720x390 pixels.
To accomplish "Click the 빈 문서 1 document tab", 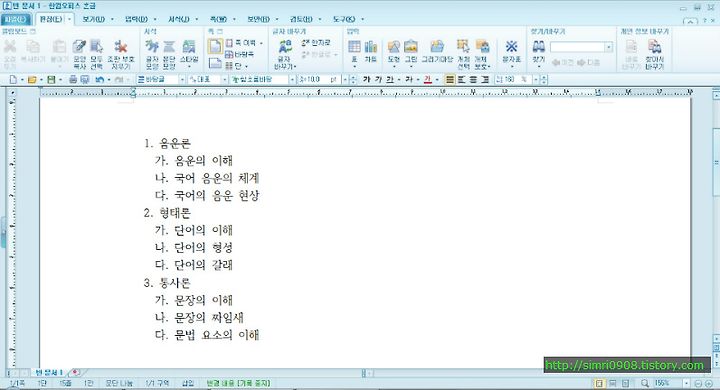I will tap(49, 372).
